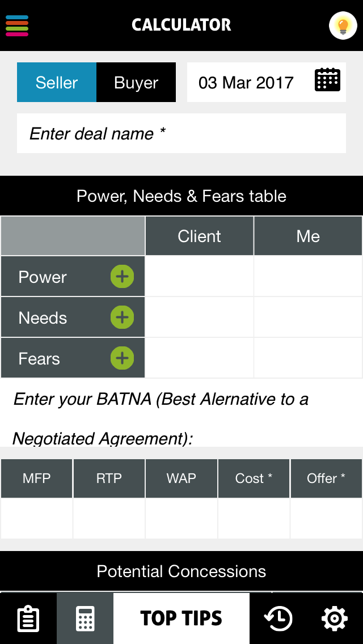Add a Fears entry with plus icon

(x=122, y=358)
